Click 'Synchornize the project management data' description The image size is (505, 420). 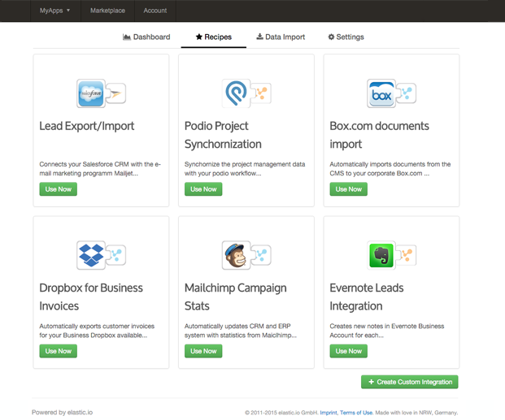coord(245,169)
